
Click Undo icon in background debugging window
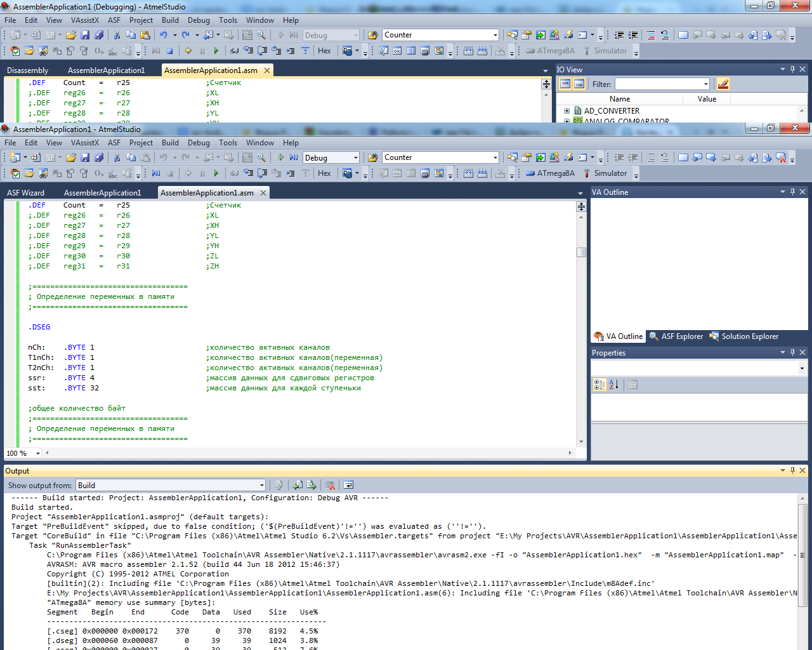[164, 35]
